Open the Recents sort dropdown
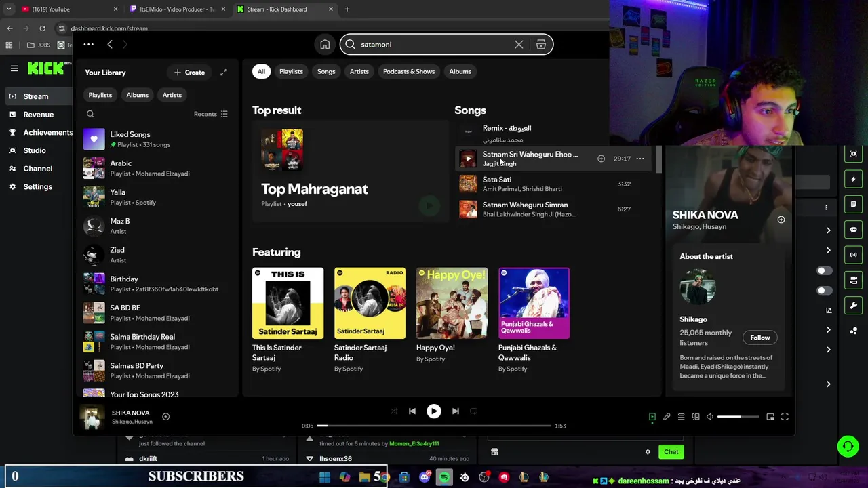Screen dimensions: 868x488 pos(211,114)
